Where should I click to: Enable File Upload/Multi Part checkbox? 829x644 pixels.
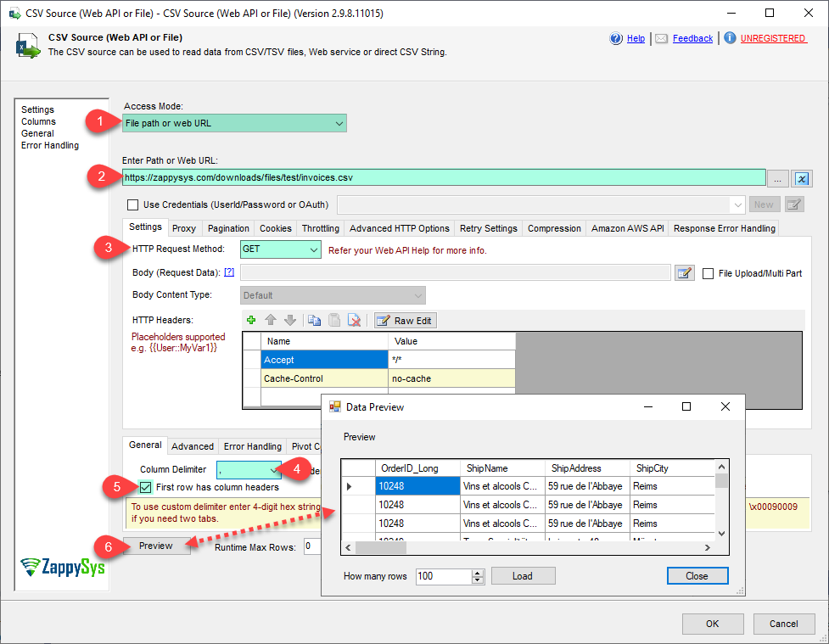click(708, 273)
